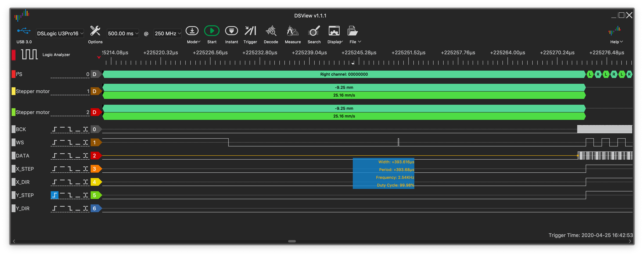This screenshot has height=256, width=644.
Task: Set high level trigger on DATA
Action: (x=62, y=156)
